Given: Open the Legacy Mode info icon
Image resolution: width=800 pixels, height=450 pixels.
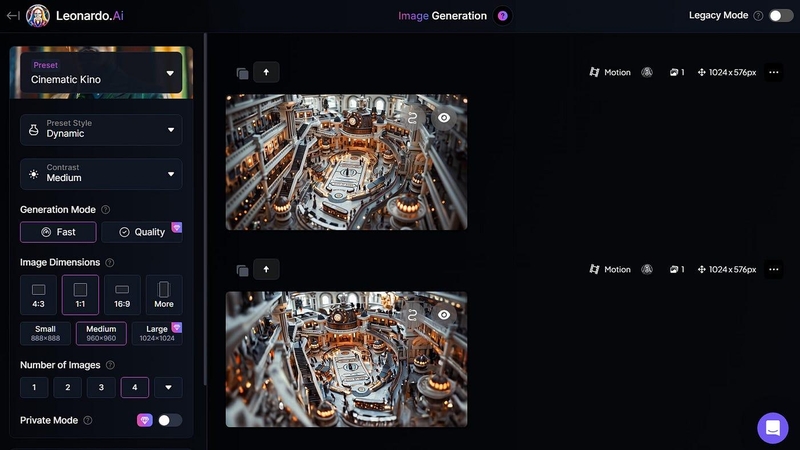Looking at the screenshot, I should [x=758, y=16].
